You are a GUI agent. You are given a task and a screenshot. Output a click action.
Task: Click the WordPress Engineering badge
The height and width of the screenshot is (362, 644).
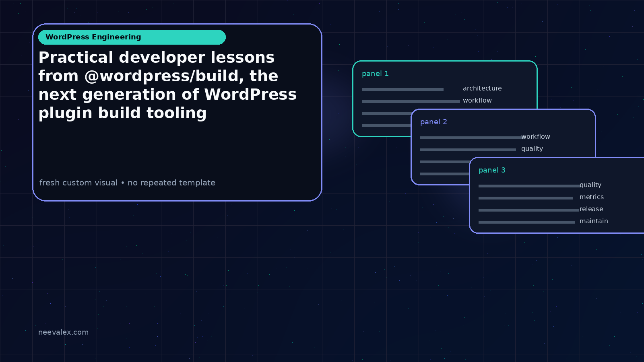132,37
